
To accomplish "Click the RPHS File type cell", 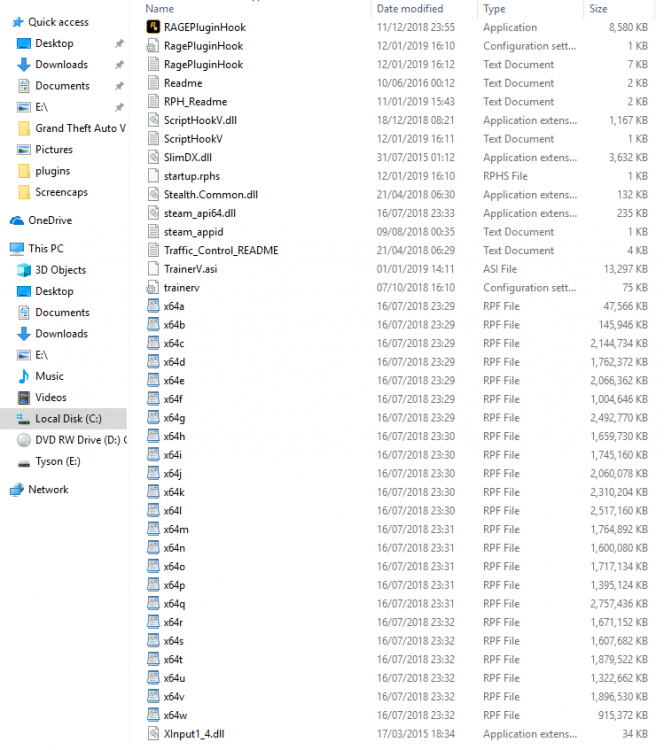I will pyautogui.click(x=505, y=176).
